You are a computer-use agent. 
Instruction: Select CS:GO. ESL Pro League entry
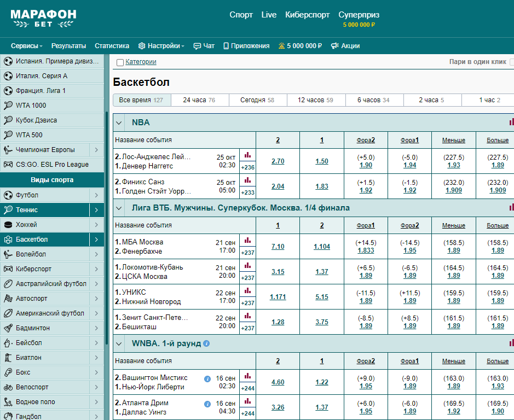pos(52,165)
